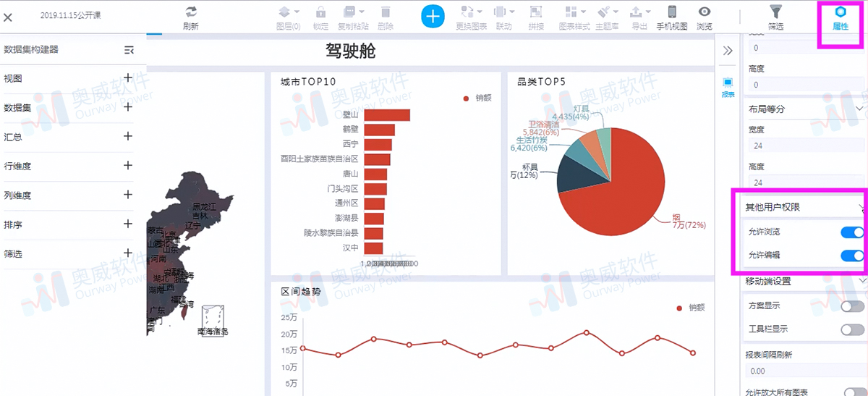Select the 报表 report icon
The height and width of the screenshot is (396, 868).
point(728,88)
